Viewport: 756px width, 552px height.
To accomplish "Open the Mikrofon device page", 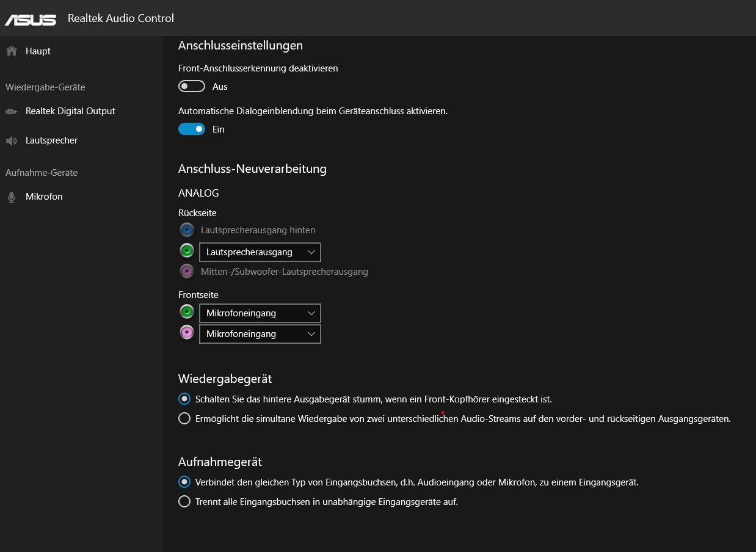I will click(44, 197).
